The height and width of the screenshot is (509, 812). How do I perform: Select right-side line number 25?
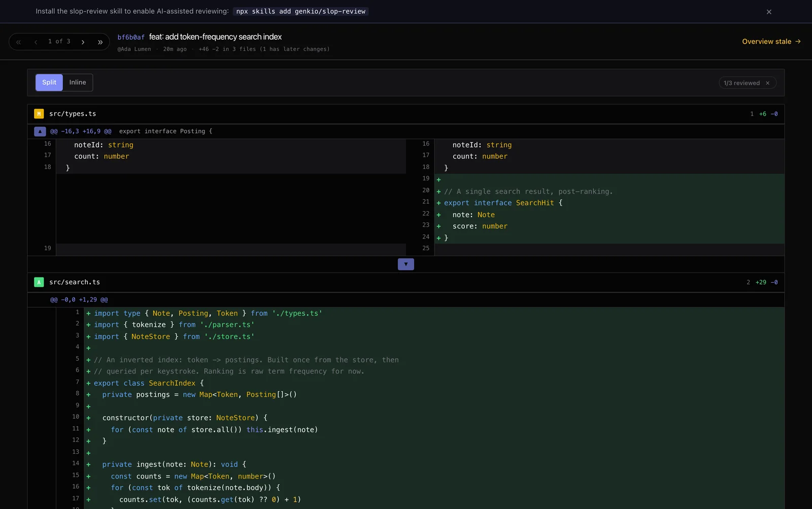point(425,248)
